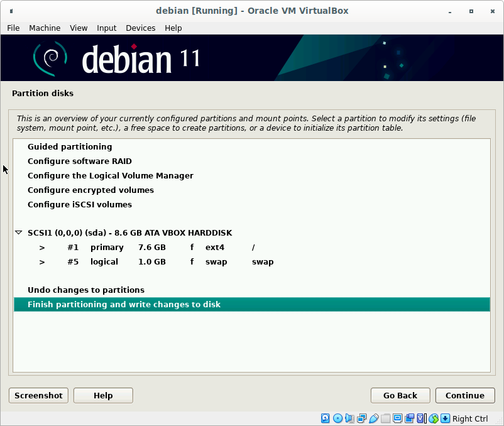Screen dimensions: 504x426
Task: Click the Go Back button
Action: click(400, 395)
